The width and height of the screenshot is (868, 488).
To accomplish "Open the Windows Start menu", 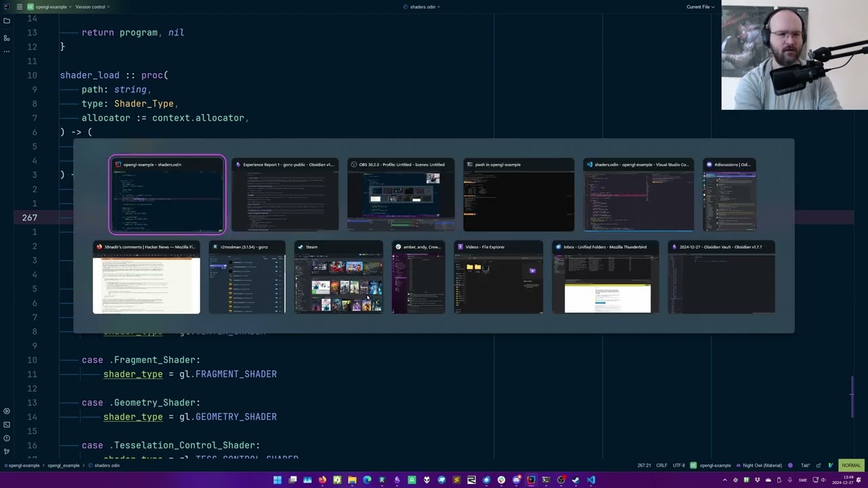I will tap(277, 480).
